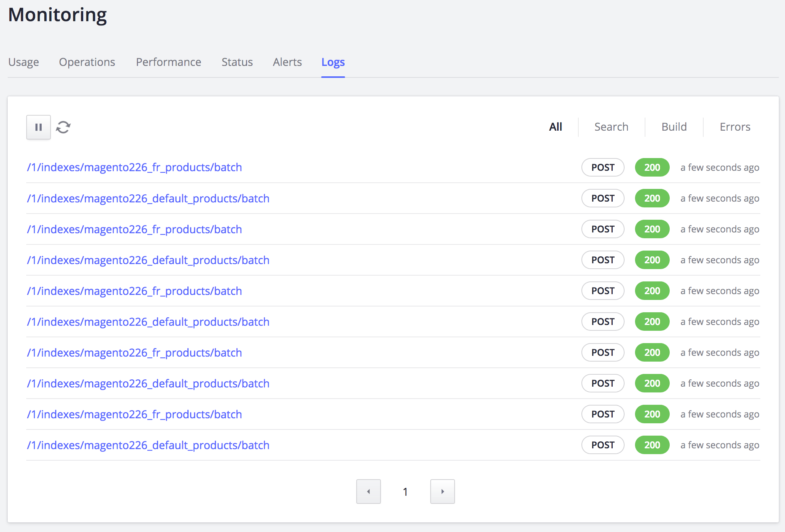
Task: Open the Performance tab
Action: point(168,61)
